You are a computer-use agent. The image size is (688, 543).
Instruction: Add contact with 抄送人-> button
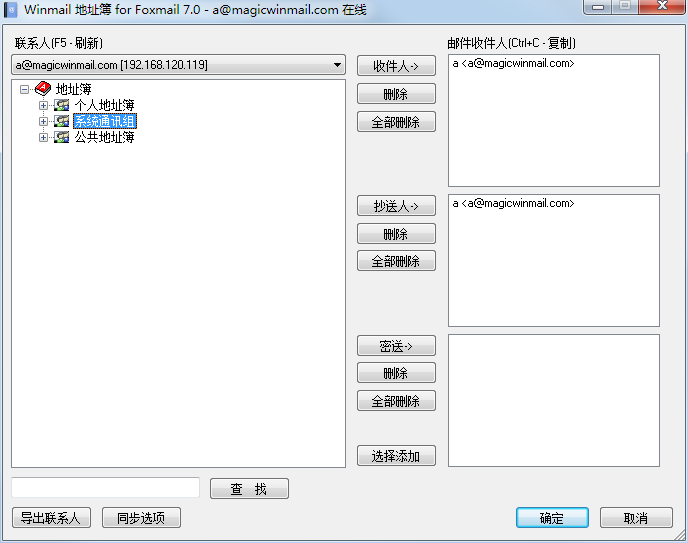[396, 206]
